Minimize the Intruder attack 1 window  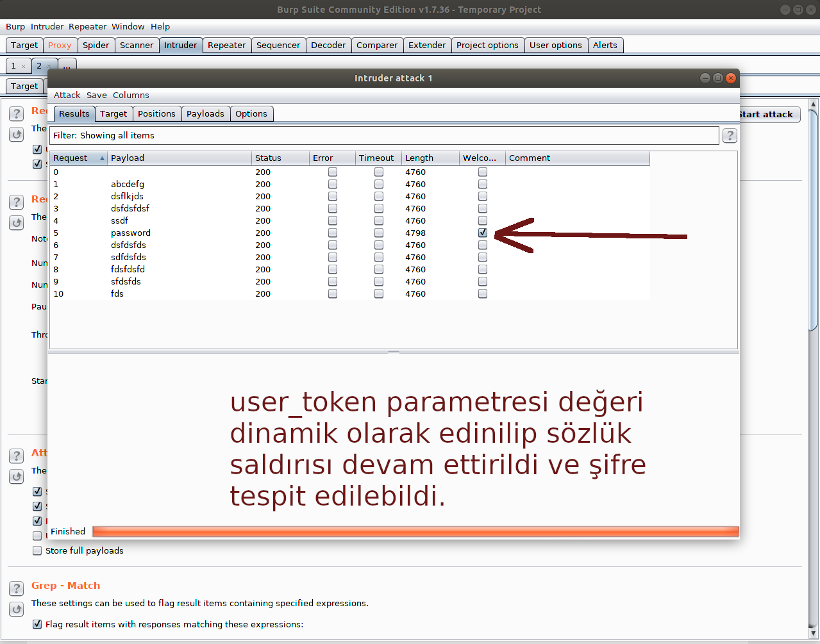[705, 78]
